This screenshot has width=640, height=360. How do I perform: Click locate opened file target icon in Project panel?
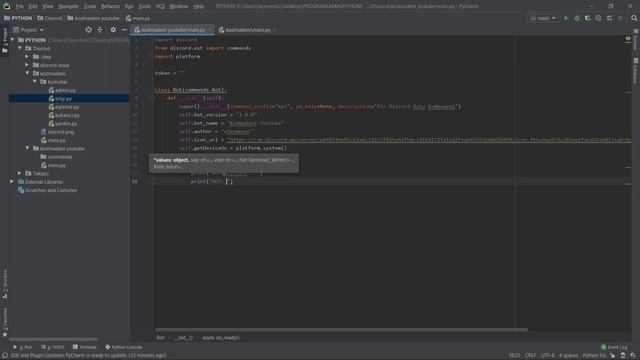point(89,30)
